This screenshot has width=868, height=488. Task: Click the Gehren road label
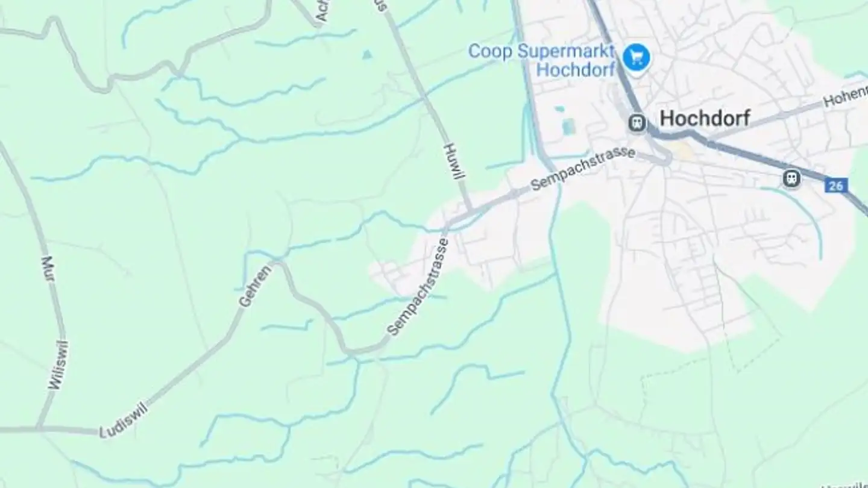255,285
